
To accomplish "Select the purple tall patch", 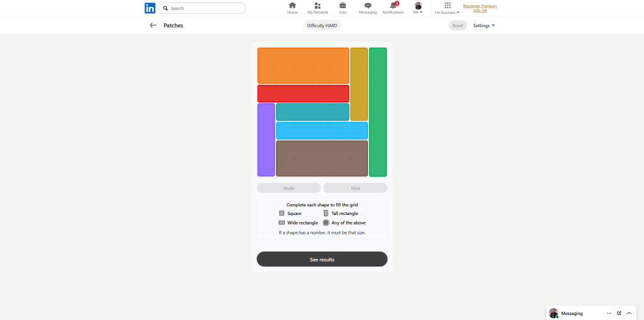I will click(x=266, y=140).
